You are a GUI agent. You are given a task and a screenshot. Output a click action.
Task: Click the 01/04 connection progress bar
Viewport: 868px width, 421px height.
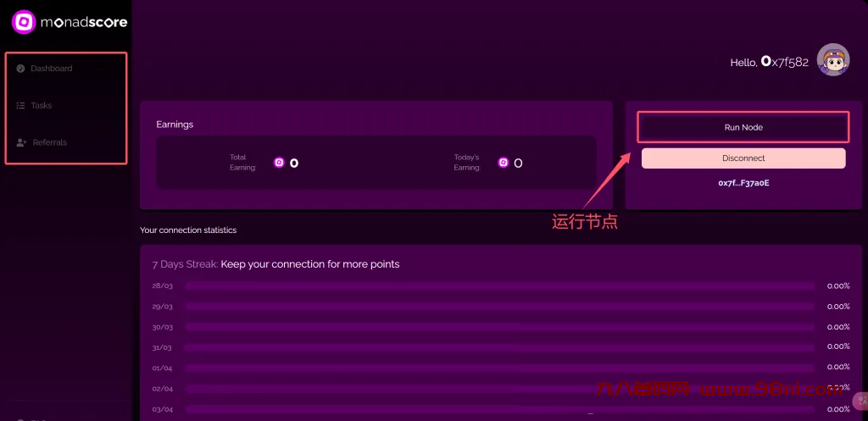coord(499,368)
